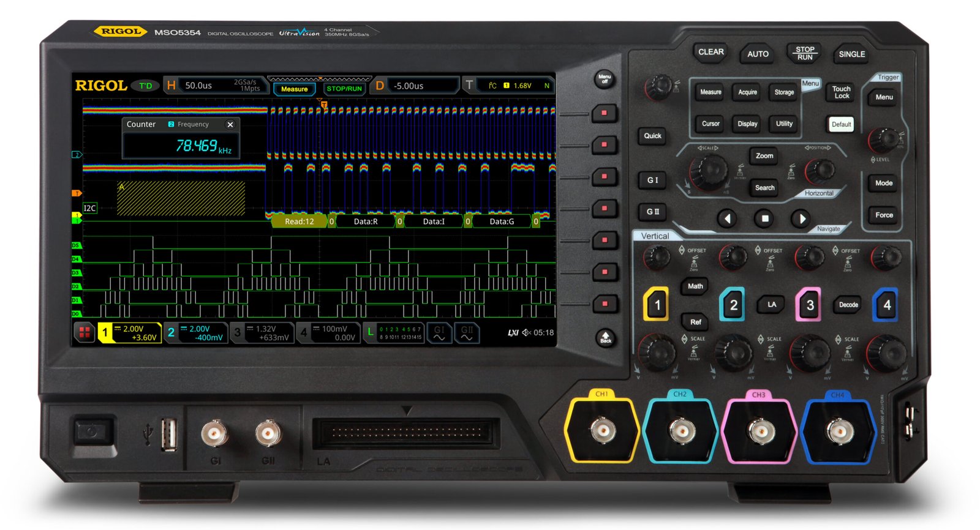Screen dimensions: 980x530
Task: Toggle the STOP/RUN hardware button
Action: [805, 53]
